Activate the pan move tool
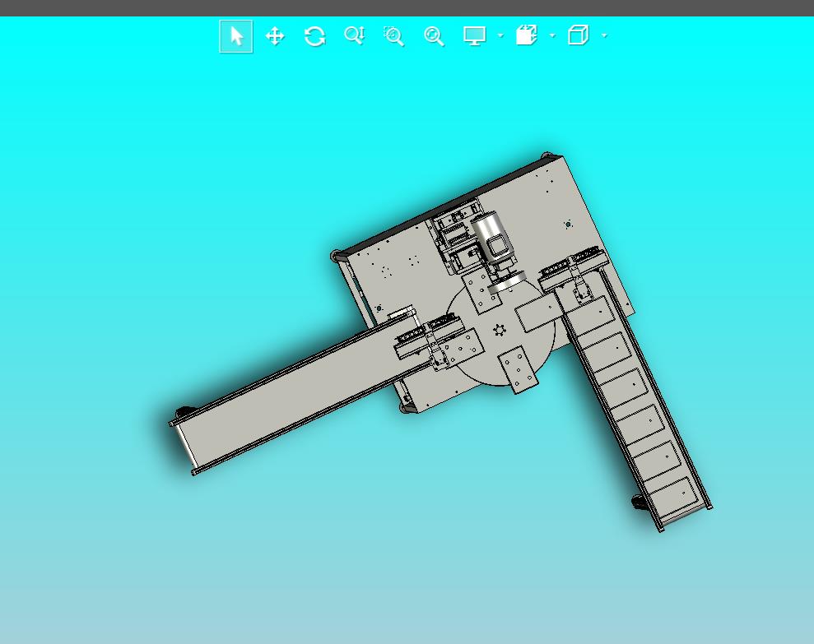The image size is (814, 644). click(x=275, y=36)
